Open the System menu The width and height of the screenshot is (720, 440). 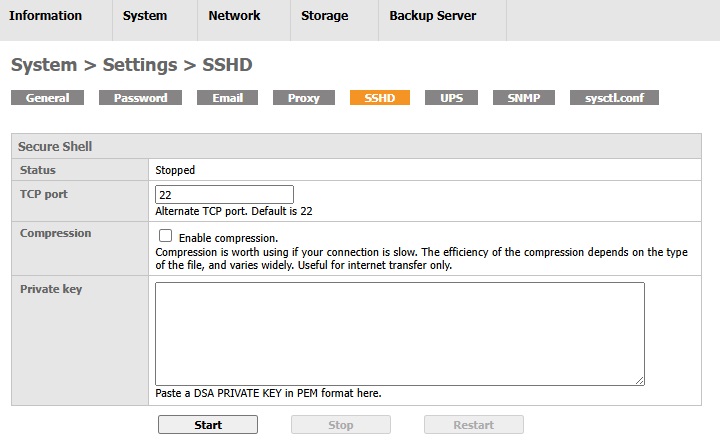tap(145, 16)
